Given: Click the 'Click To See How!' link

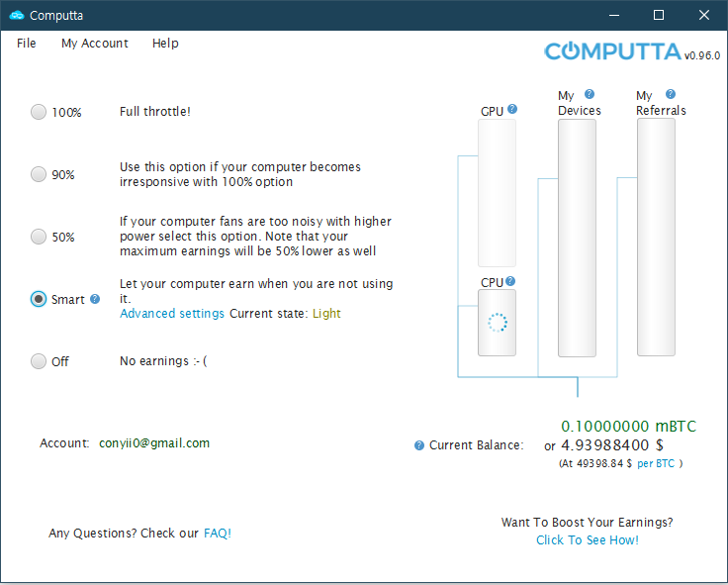Looking at the screenshot, I should [x=588, y=540].
